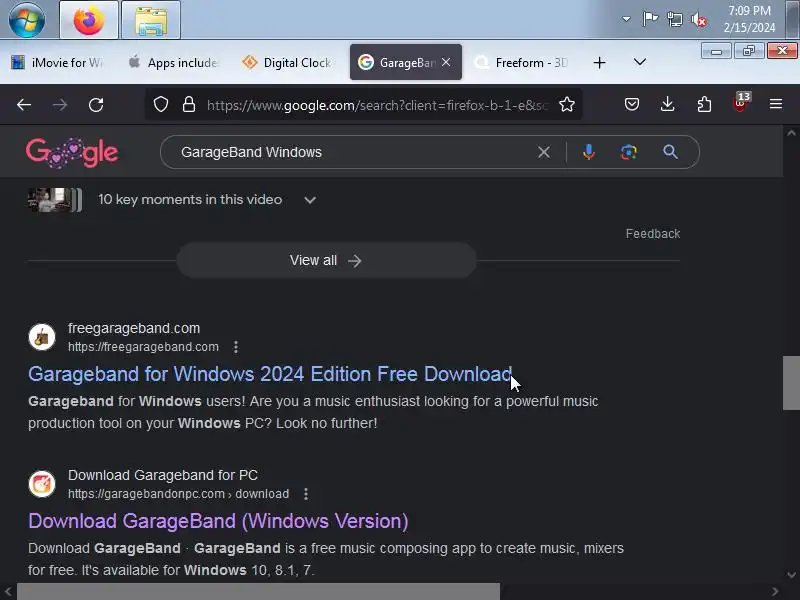800x600 pixels.
Task: Expand 10 key moments in this video
Action: (x=310, y=200)
